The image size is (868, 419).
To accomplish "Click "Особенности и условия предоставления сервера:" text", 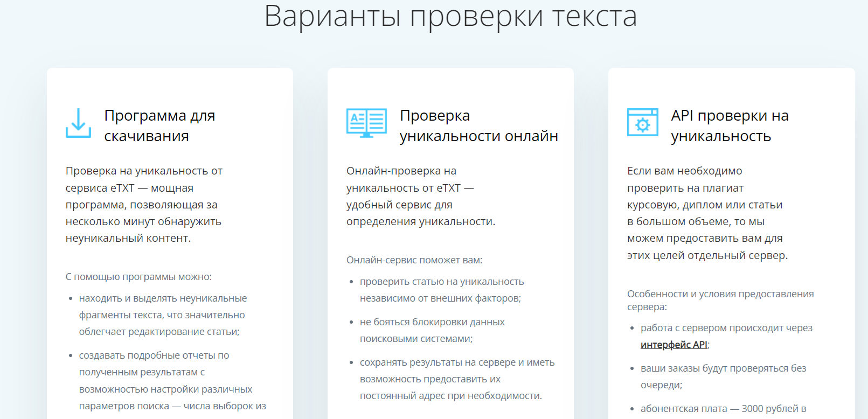I will (x=720, y=300).
